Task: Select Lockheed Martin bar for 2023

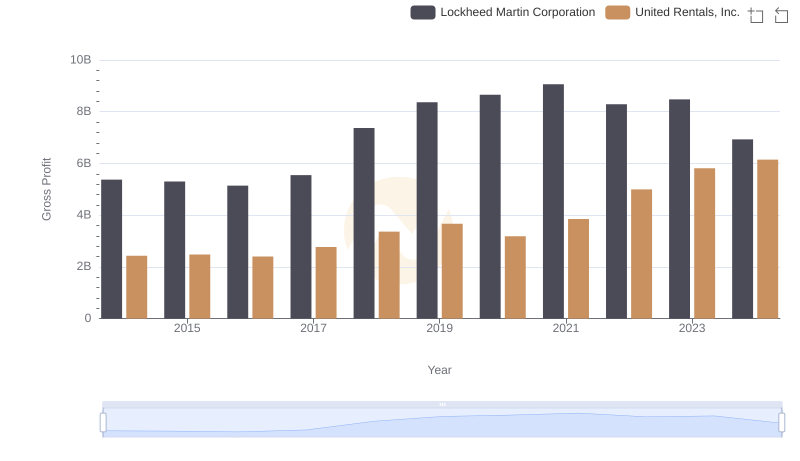Action: [x=680, y=209]
